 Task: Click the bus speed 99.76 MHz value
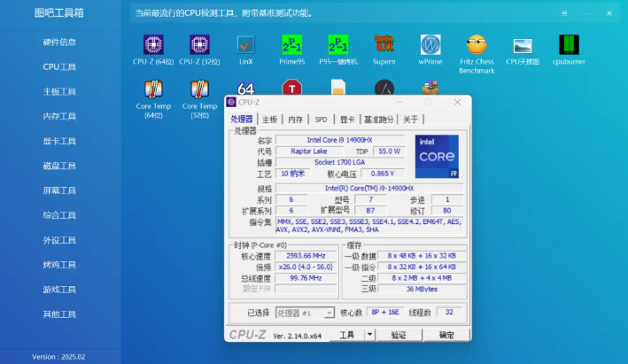point(306,278)
